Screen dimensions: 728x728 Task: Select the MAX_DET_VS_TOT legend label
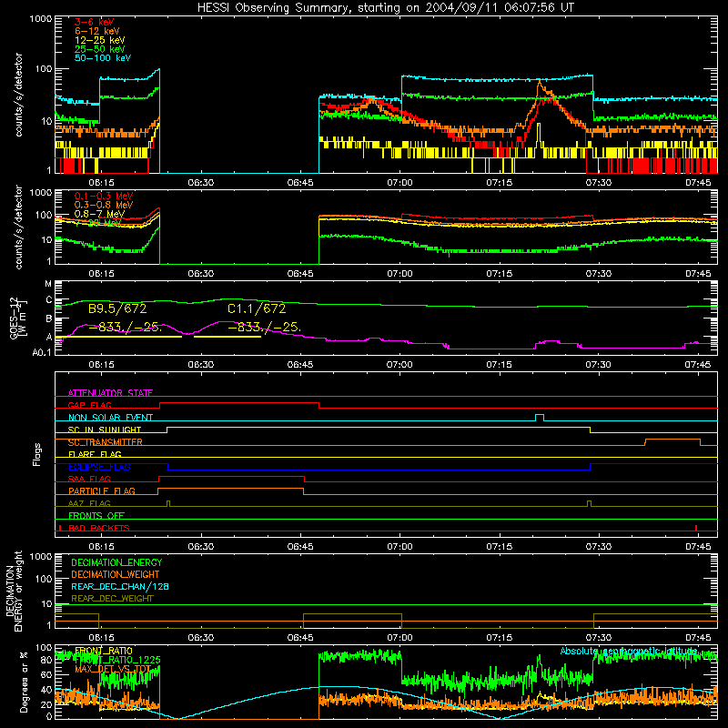click(x=113, y=669)
